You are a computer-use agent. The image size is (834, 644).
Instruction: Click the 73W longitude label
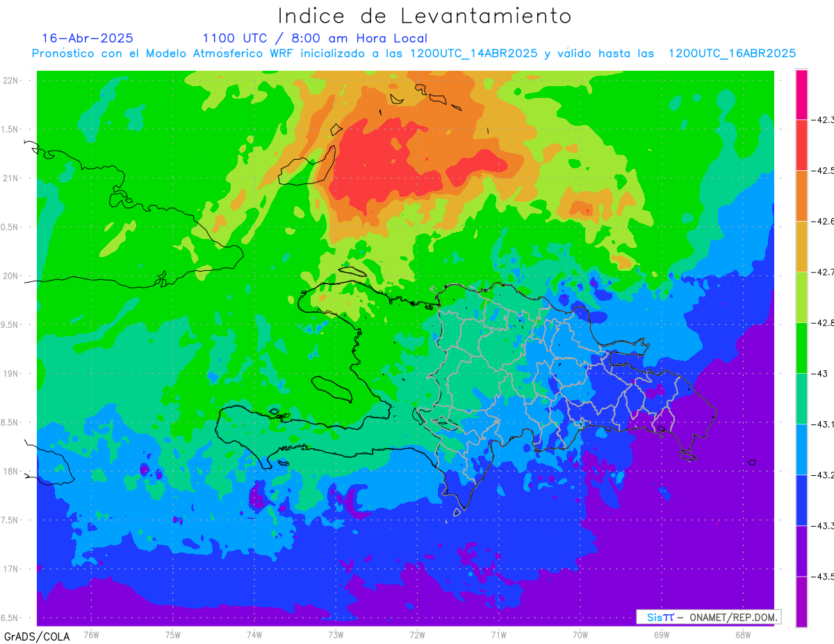pyautogui.click(x=336, y=635)
